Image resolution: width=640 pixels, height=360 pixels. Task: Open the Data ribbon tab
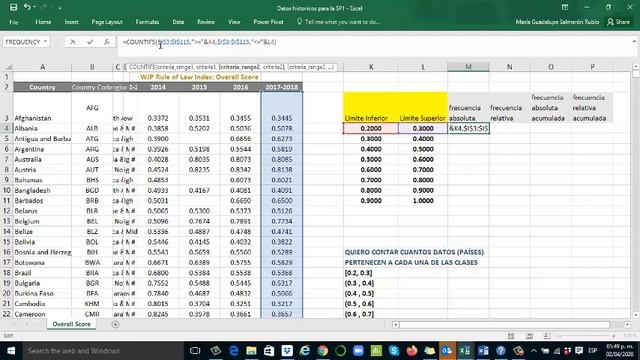(x=178, y=22)
